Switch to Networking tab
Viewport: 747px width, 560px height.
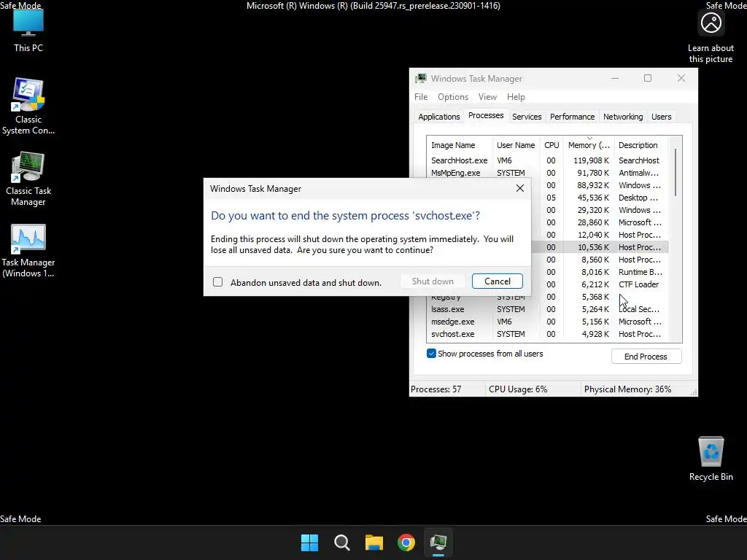click(623, 117)
